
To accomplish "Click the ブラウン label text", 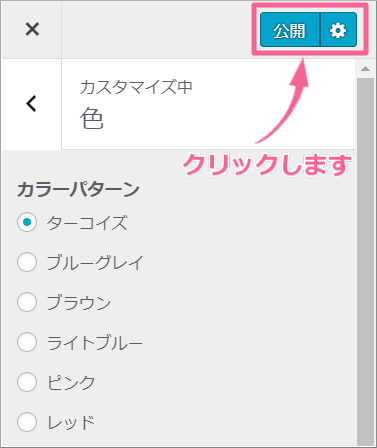I will point(79,303).
